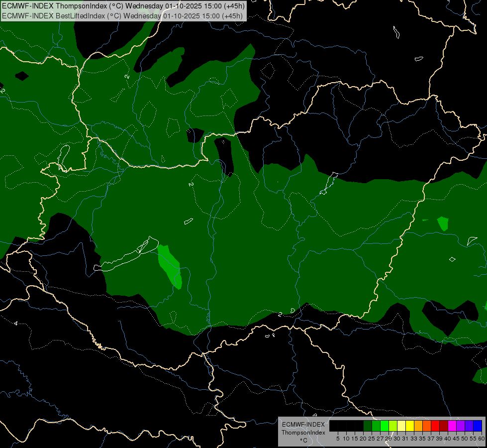
Task: Click the value 60 on the legend scale
Action: 482,439
